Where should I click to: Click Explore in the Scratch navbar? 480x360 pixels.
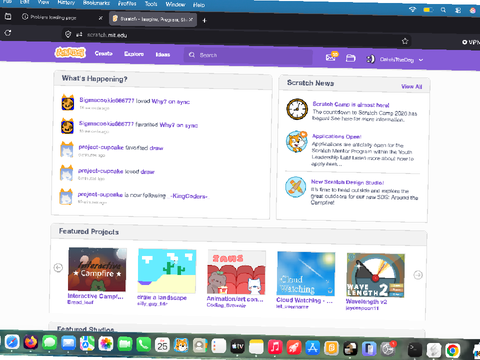(x=134, y=54)
